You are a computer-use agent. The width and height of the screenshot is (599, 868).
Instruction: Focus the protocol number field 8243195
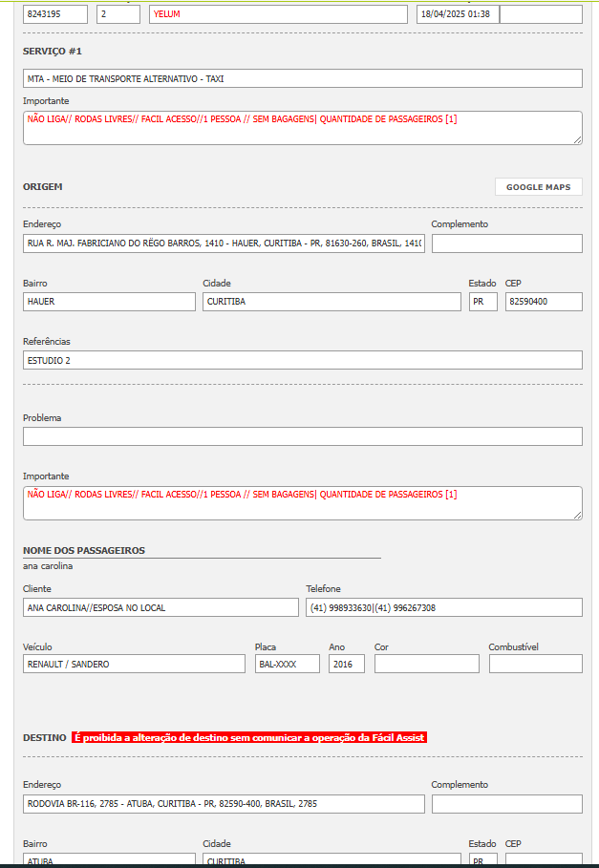[54, 14]
